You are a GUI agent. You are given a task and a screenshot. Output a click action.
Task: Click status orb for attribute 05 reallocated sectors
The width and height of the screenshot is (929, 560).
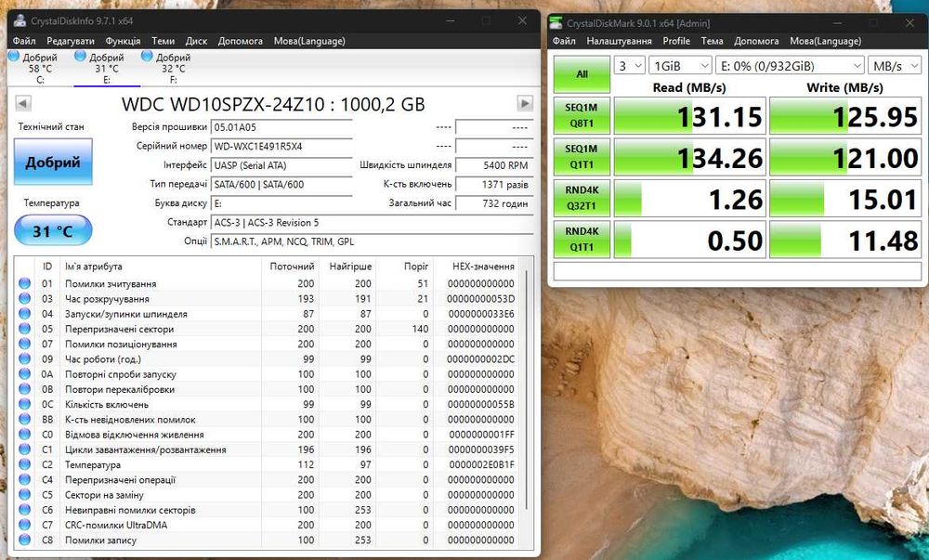[x=24, y=329]
